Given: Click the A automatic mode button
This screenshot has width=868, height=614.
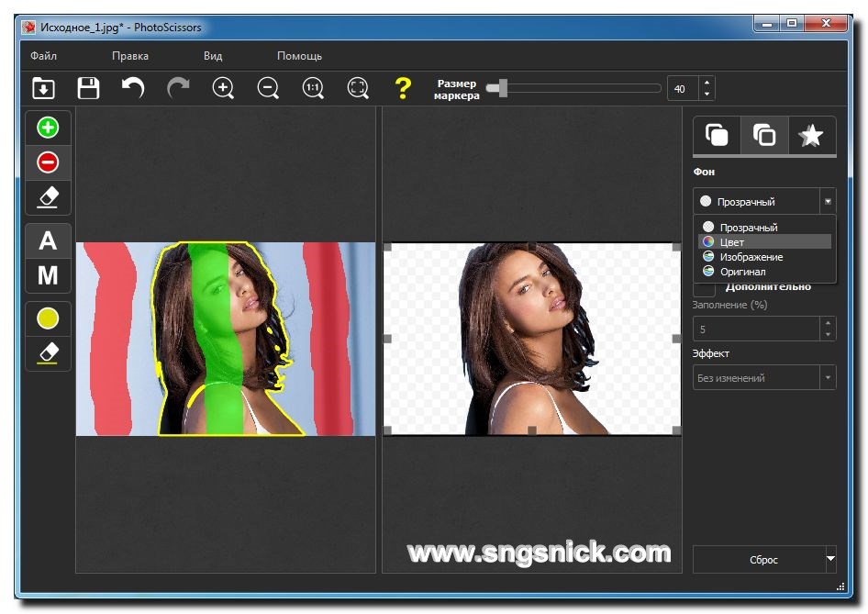Looking at the screenshot, I should [48, 240].
